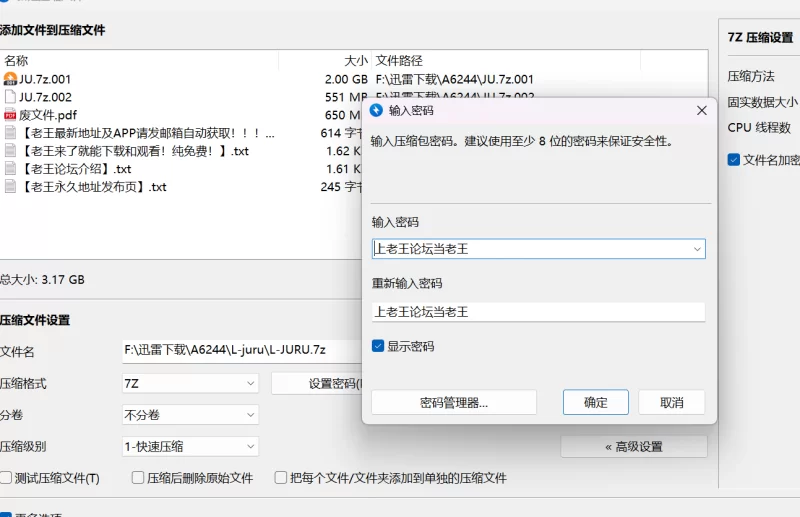Toggle 压缩后删除原始文件 checkbox
Image resolution: width=800 pixels, height=517 pixels.
(138, 478)
